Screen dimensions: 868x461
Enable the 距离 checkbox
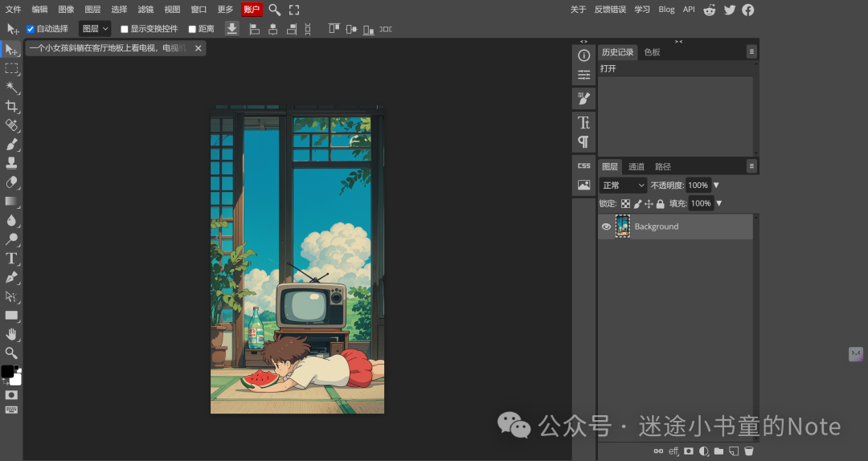tap(192, 29)
